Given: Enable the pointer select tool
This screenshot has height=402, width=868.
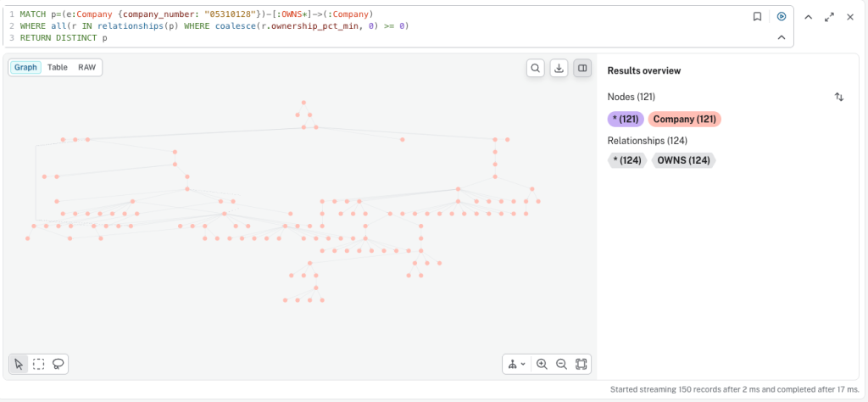Looking at the screenshot, I should (x=19, y=364).
